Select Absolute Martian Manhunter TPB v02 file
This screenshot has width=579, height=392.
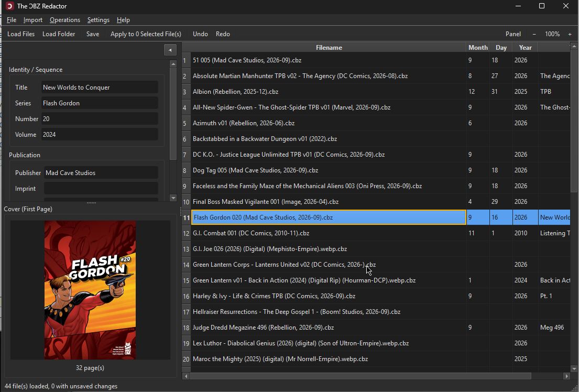[329, 76]
